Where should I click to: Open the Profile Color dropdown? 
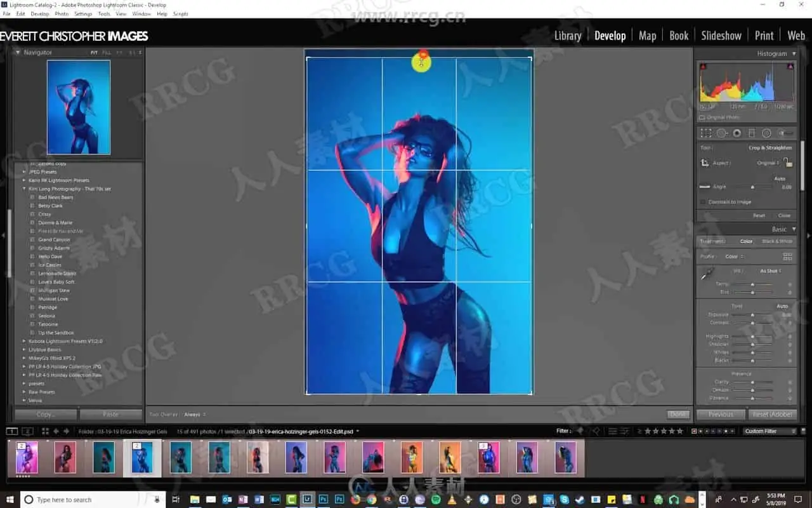click(734, 257)
